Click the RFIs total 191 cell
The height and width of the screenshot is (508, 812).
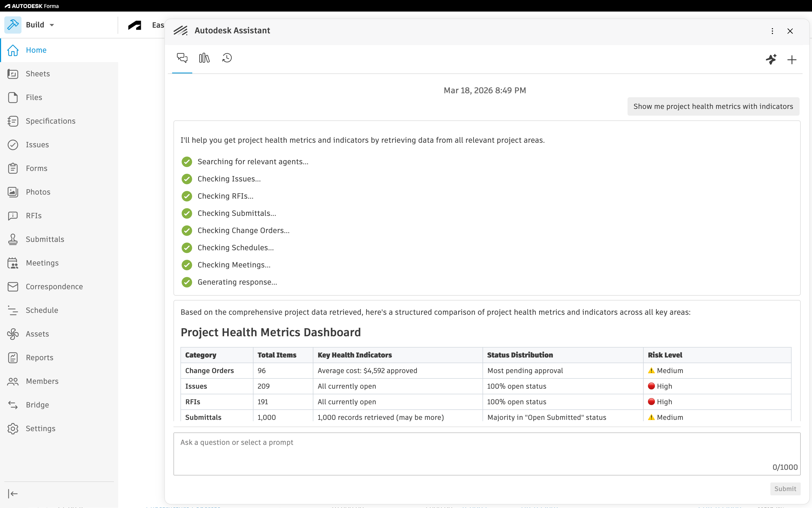coord(283,402)
